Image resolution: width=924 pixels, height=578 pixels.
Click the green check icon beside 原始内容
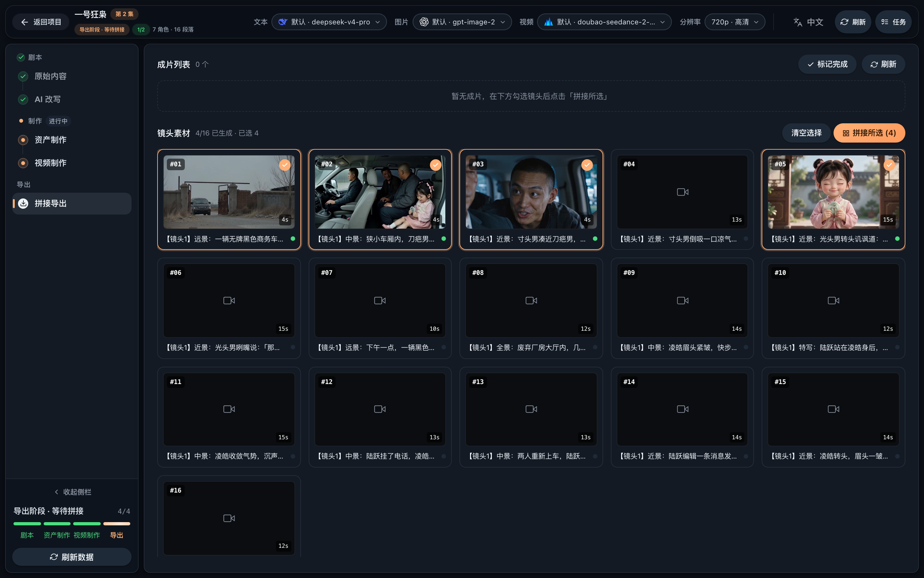[x=23, y=76]
